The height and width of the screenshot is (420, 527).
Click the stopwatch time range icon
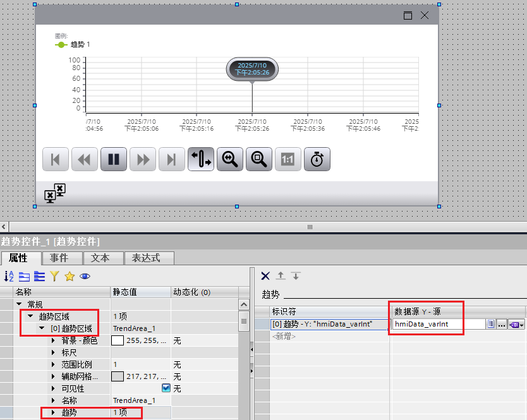[317, 160]
